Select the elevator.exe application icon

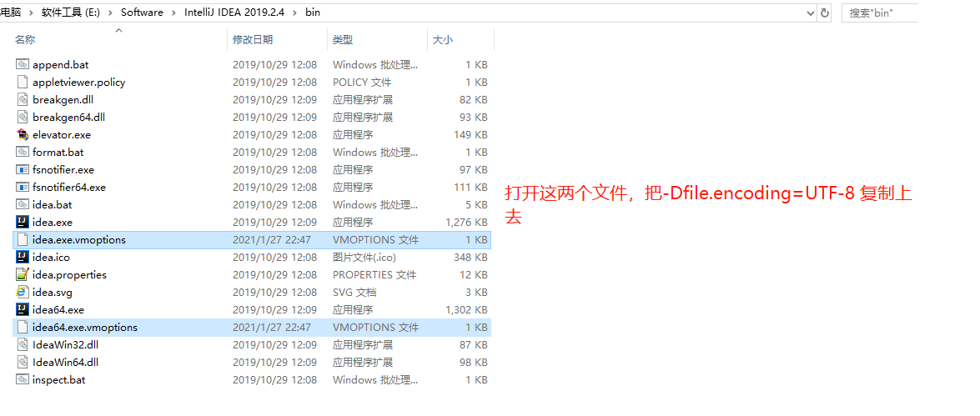[23, 134]
